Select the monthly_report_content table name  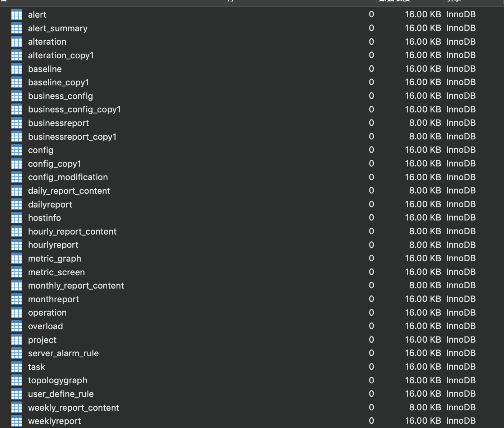76,286
